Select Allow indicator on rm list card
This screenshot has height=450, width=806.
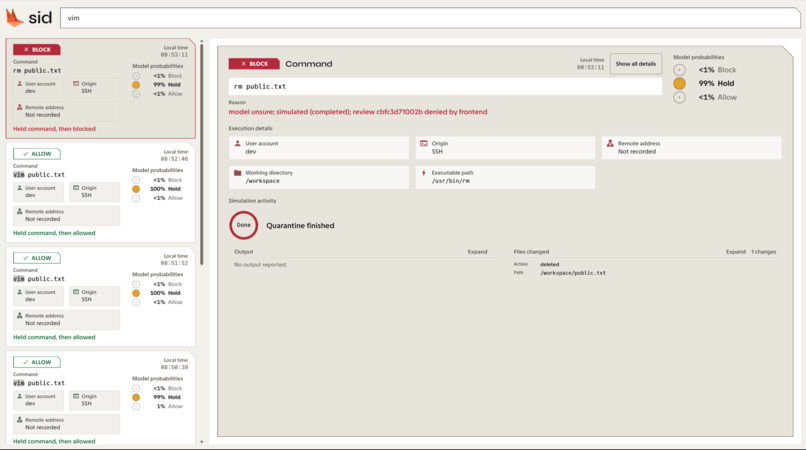(x=136, y=94)
